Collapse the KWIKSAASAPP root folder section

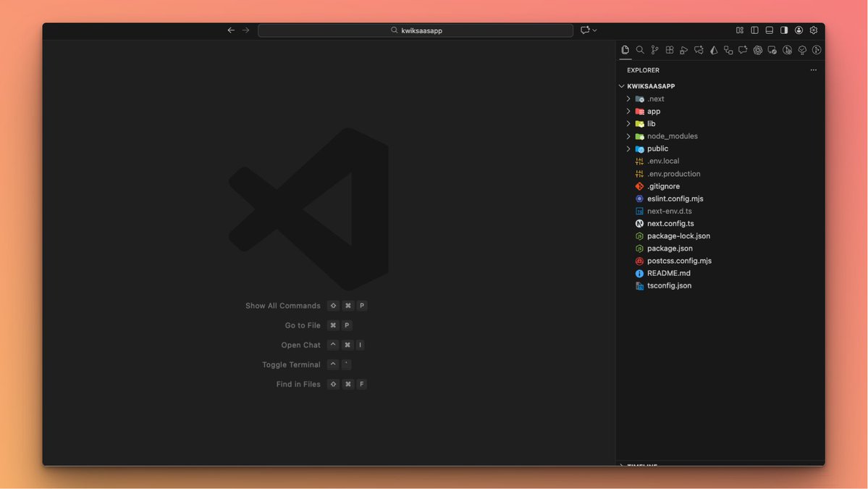coord(622,86)
